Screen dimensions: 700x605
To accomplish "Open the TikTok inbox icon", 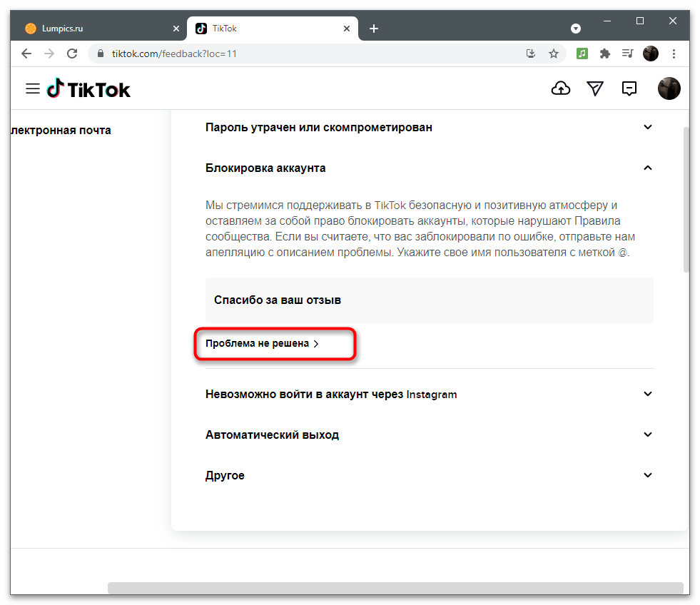I will (x=629, y=88).
